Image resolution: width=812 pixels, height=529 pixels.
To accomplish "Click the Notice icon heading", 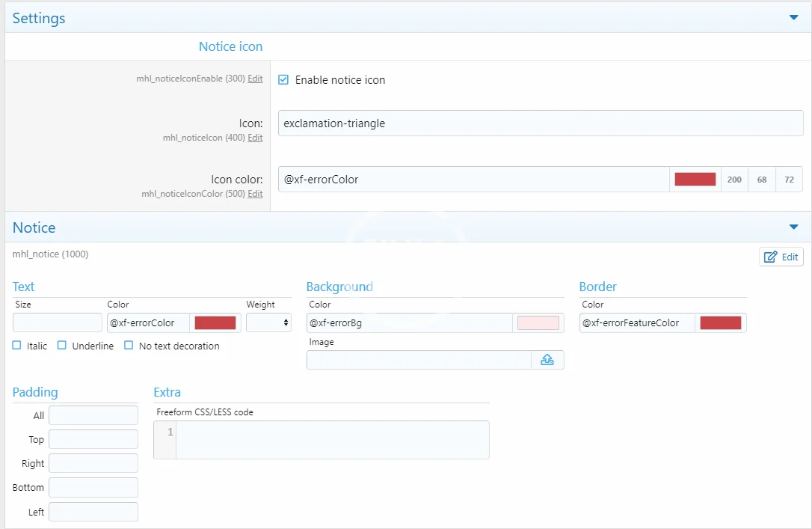I will [230, 46].
